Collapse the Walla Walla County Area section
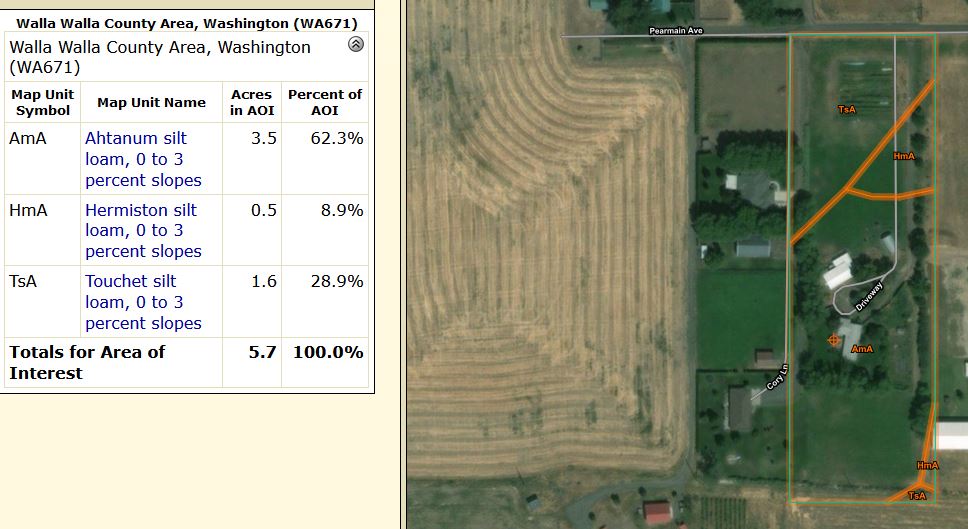The image size is (968, 529). click(355, 45)
